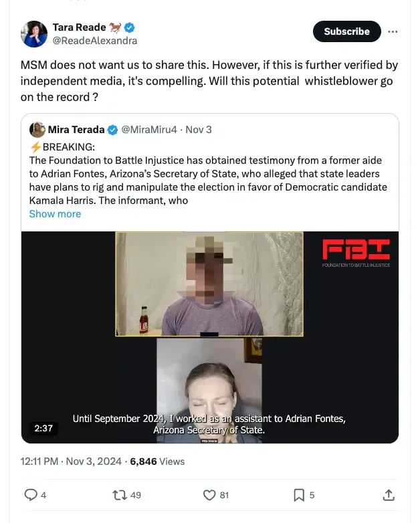Repost this tweet using retweet icon
Viewport: 420px width, 523px height.
pyautogui.click(x=119, y=495)
